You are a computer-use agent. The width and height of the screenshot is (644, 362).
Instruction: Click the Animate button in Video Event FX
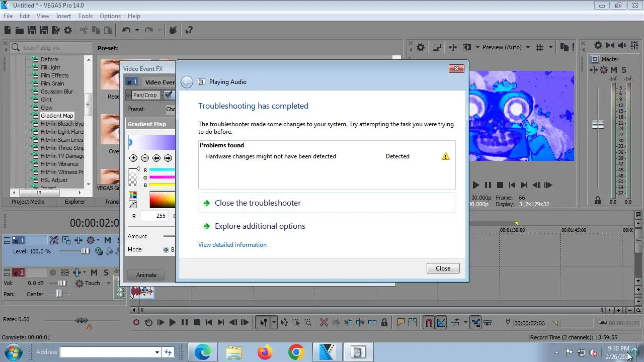coord(146,275)
